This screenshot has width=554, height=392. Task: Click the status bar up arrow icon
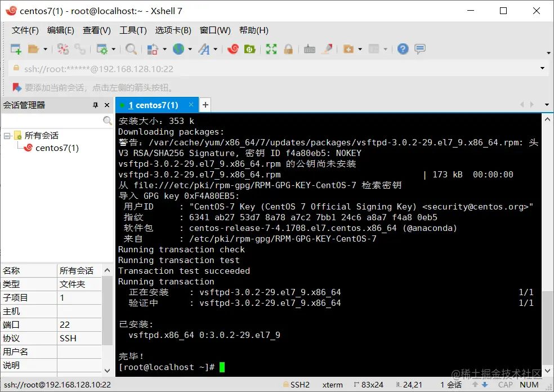tap(475, 385)
